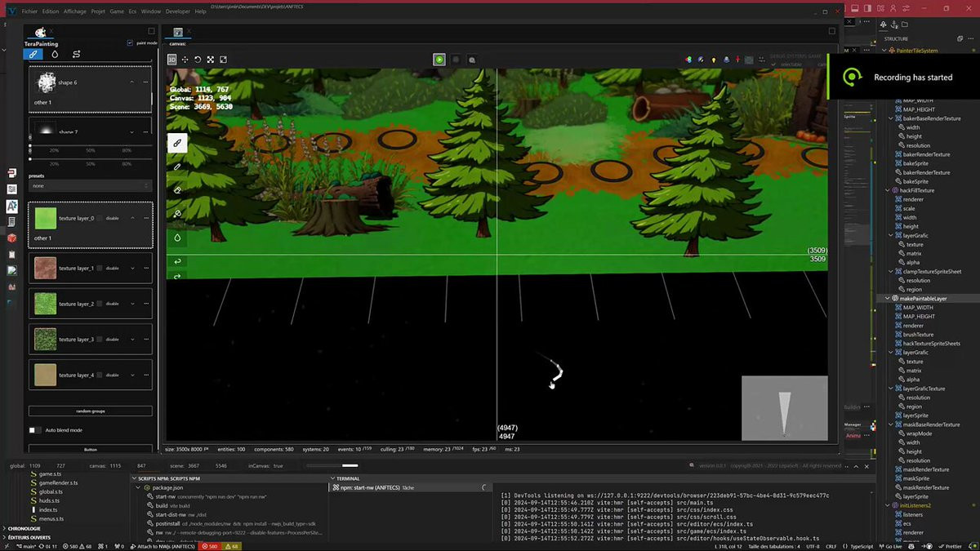980x551 pixels.
Task: Open more options for texture layer_0
Action: tap(146, 218)
